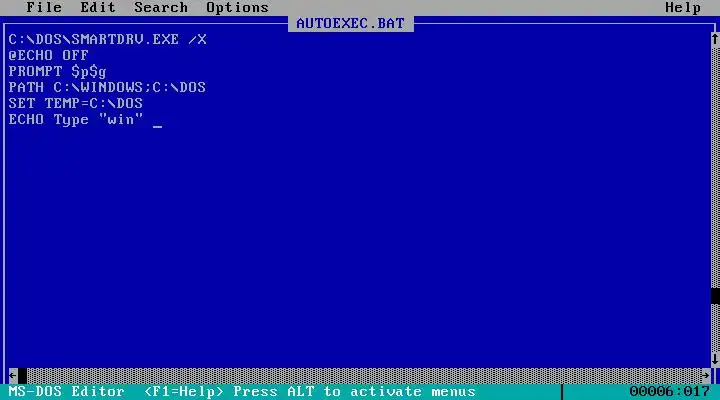Place cursor on SMARTDRV.EXE line

(x=107, y=39)
